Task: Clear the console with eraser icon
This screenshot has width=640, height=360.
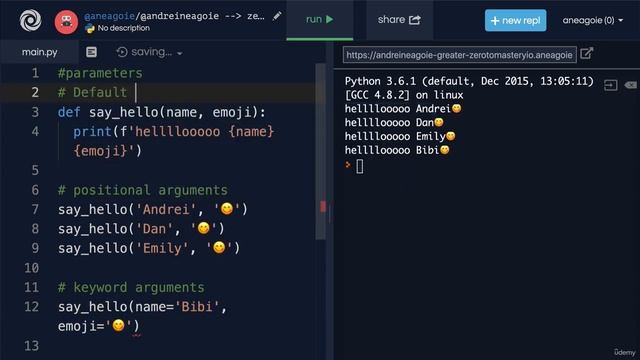Action: click(631, 85)
